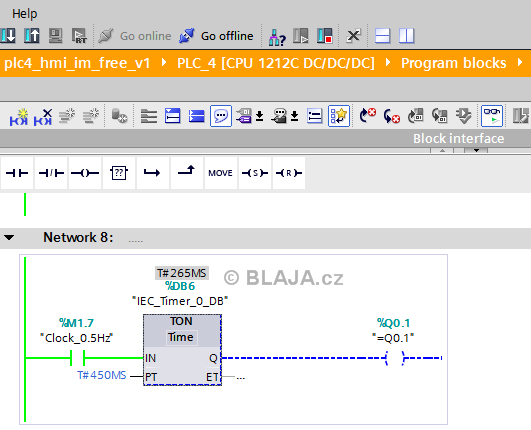Click the Accessible devices icon
Image resolution: width=531 pixels, height=430 pixels.
click(277, 36)
